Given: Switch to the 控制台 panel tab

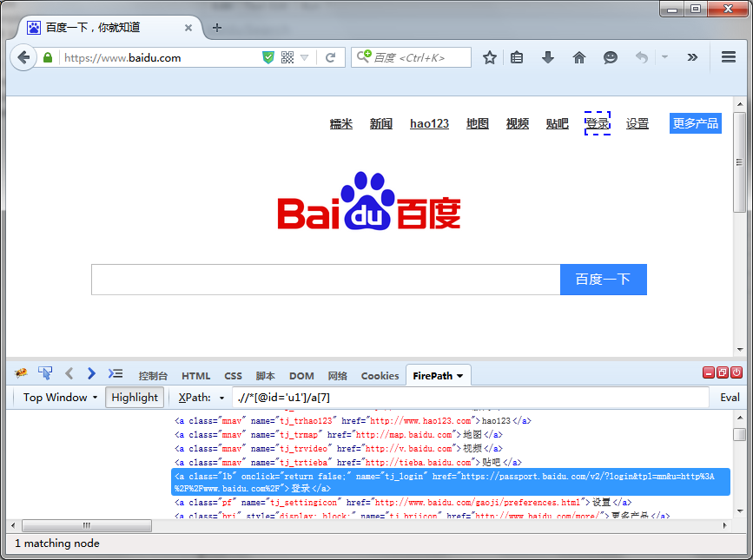Looking at the screenshot, I should pyautogui.click(x=153, y=376).
